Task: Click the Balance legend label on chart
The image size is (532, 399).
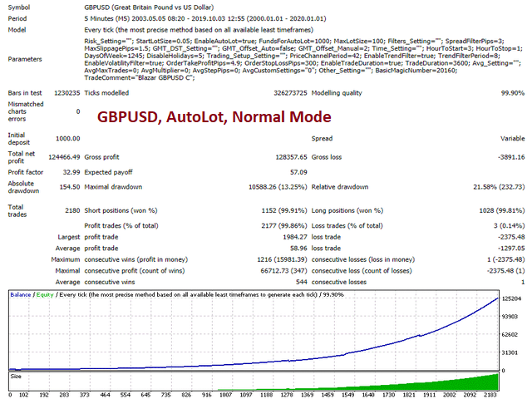Action: tap(22, 294)
